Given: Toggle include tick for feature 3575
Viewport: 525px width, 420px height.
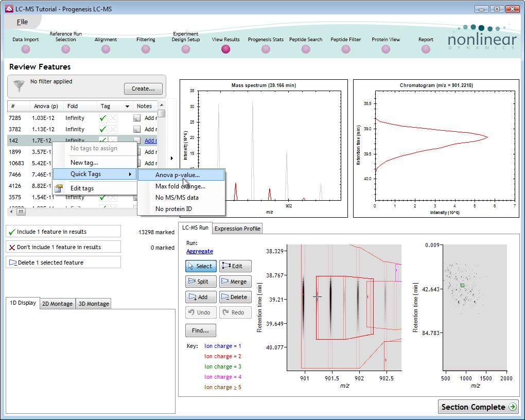Looking at the screenshot, I should click(103, 198).
